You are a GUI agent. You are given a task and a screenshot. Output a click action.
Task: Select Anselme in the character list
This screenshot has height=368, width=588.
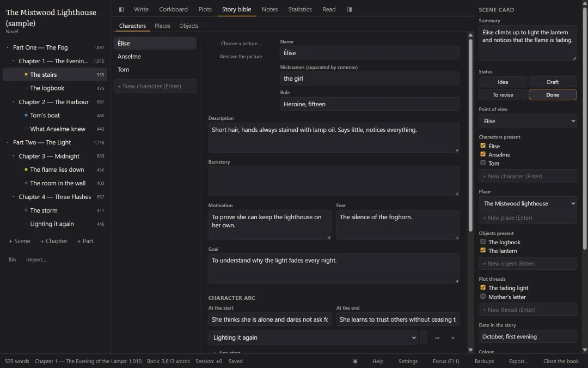(155, 56)
